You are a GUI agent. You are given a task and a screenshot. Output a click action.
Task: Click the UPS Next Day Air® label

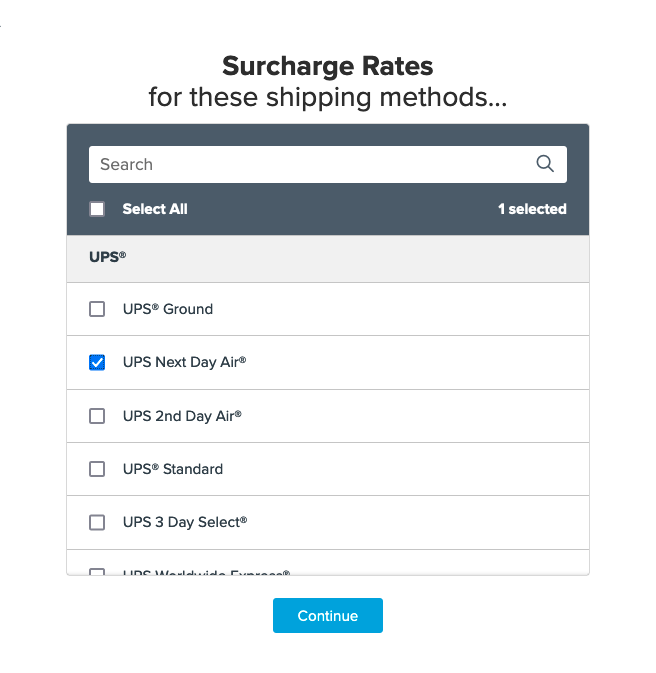(x=184, y=362)
